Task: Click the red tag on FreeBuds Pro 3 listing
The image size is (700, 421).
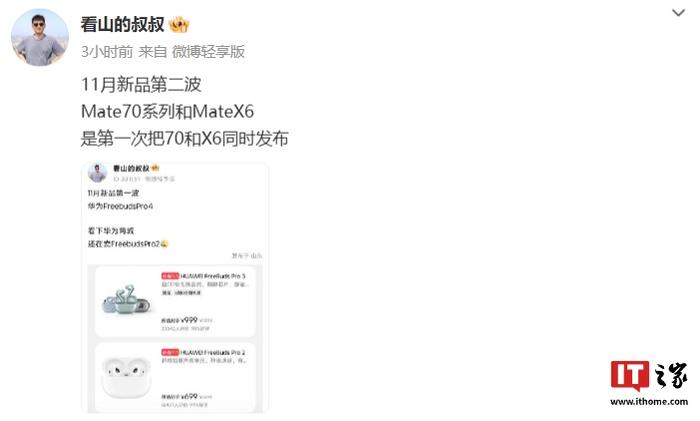Action: coord(170,276)
